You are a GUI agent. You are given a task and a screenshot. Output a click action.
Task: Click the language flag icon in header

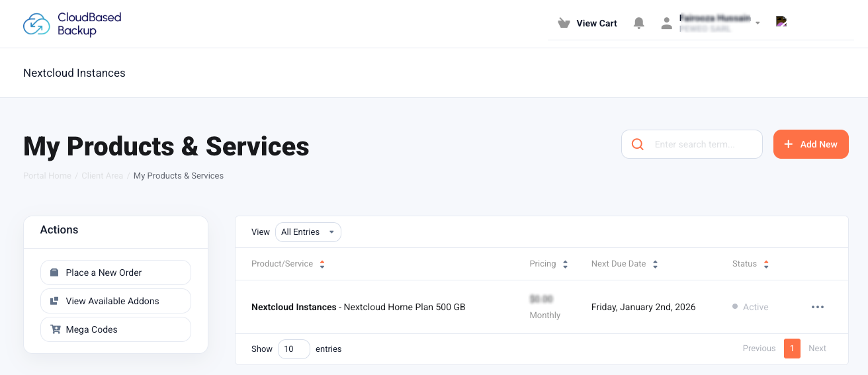point(781,22)
